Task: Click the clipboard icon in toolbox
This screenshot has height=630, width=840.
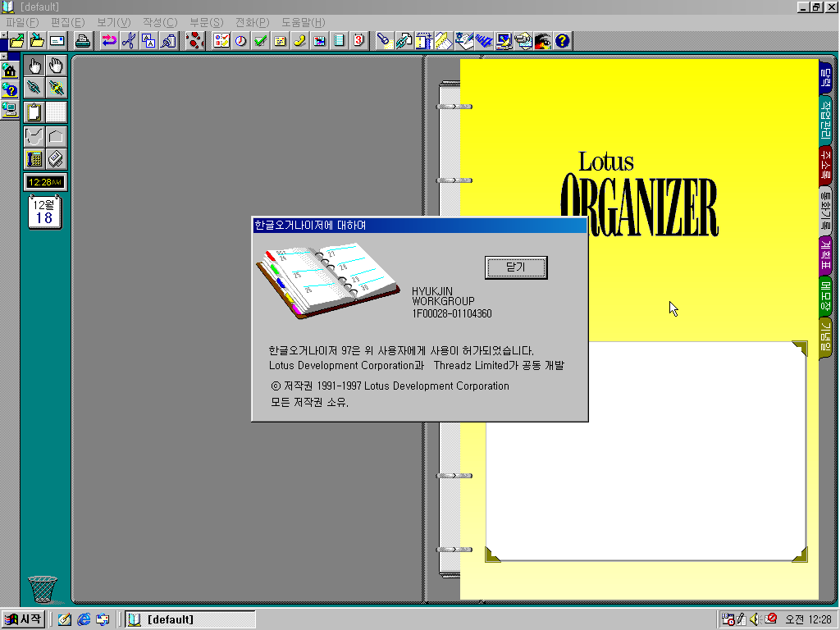Action: coord(34,112)
